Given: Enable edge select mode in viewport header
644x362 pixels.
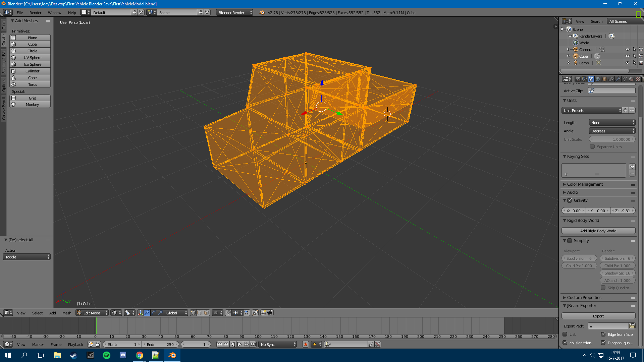Looking at the screenshot, I should pos(200,313).
